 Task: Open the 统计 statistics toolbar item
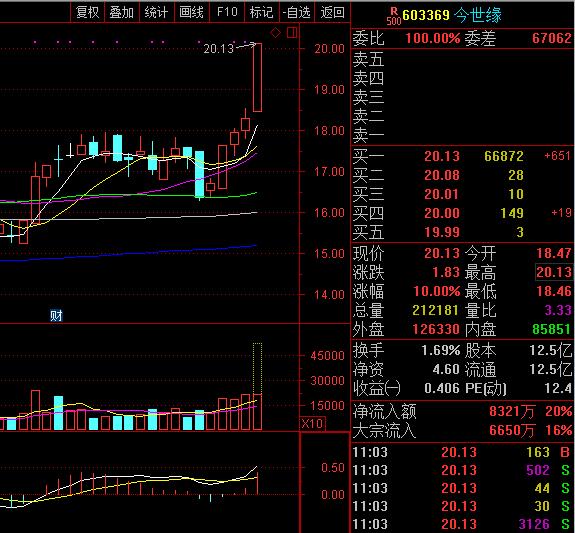(156, 12)
